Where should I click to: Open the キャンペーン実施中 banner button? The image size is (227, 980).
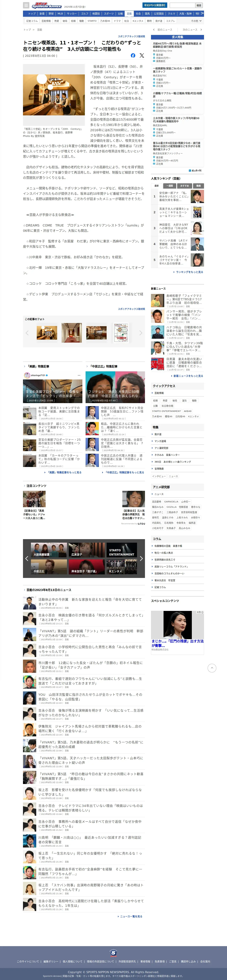point(155,5)
